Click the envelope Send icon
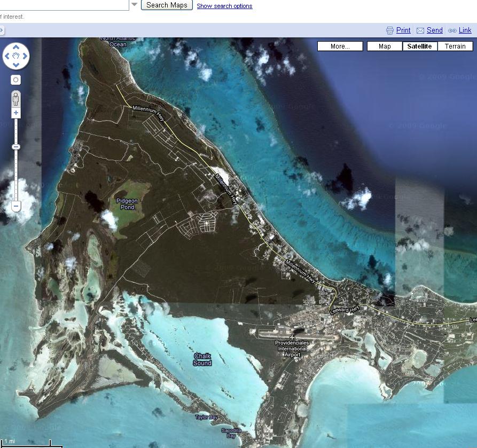The width and height of the screenshot is (477, 448). click(420, 30)
